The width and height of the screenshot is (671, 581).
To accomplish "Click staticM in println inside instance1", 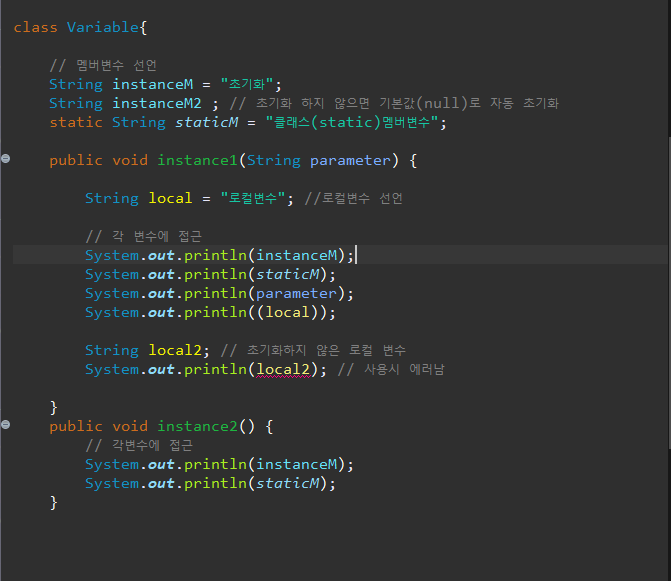I will tap(288, 274).
